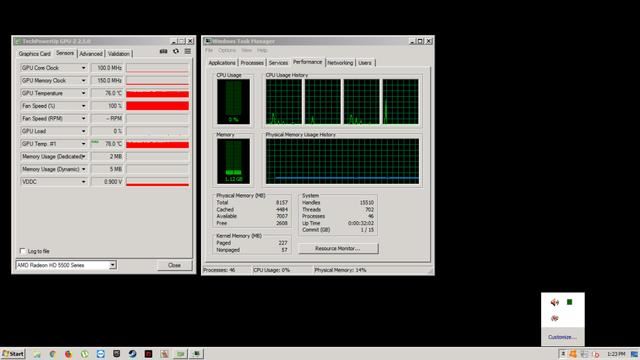Open Task Manager Networking tab

pyautogui.click(x=340, y=63)
